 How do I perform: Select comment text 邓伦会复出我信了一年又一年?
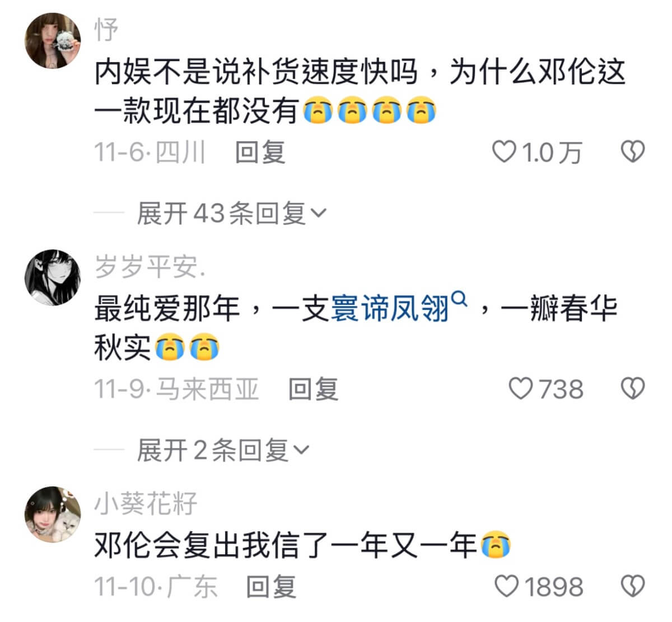pos(285,545)
